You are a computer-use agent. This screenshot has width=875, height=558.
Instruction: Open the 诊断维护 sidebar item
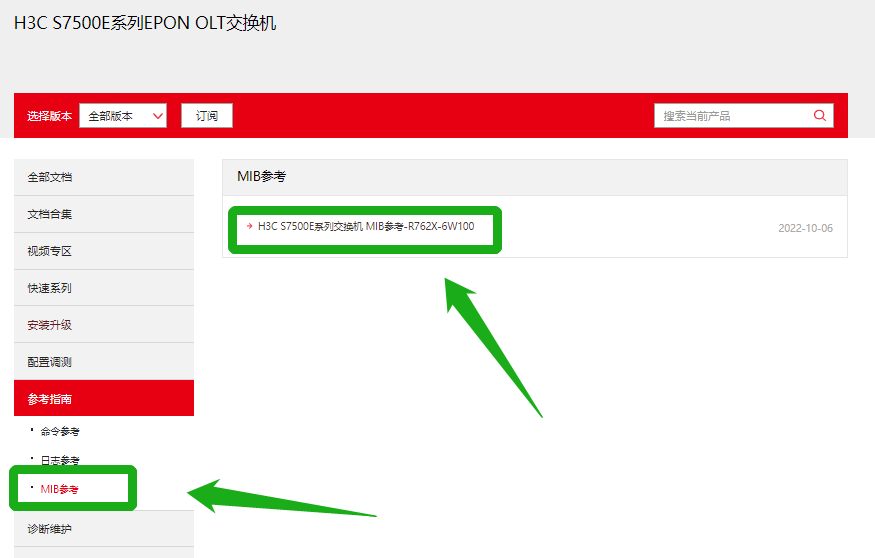[104, 528]
